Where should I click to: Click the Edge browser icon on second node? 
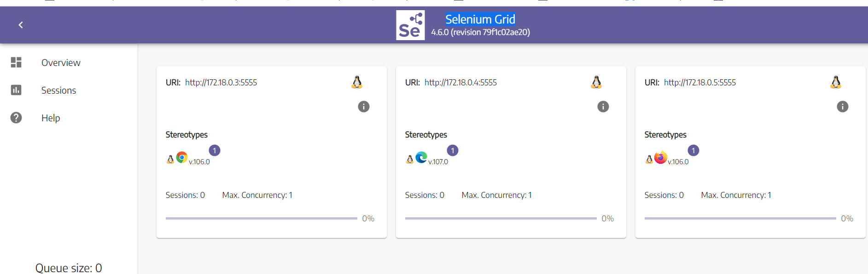tap(421, 157)
